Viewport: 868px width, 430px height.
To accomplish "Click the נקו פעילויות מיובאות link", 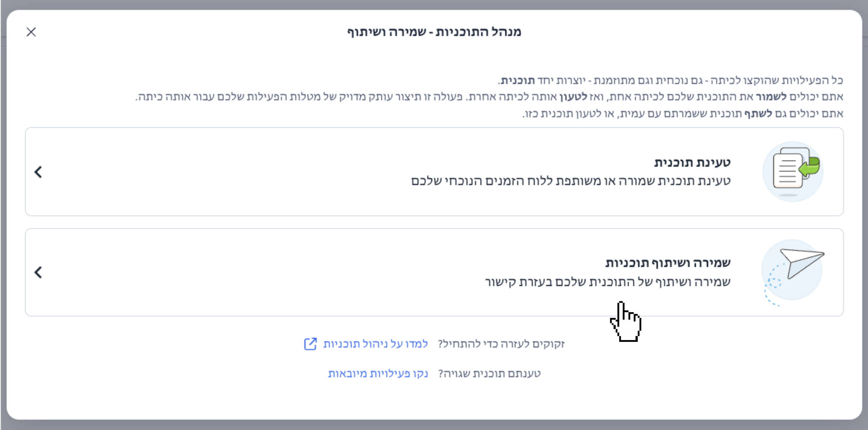I will 378,374.
